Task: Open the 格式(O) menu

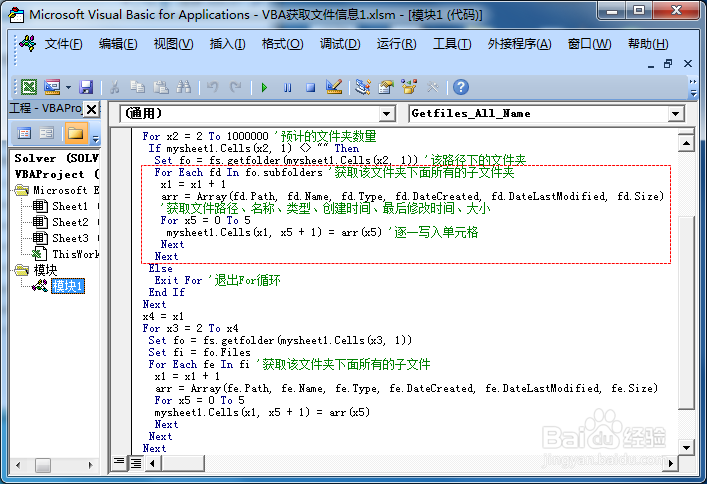Action: pyautogui.click(x=282, y=44)
